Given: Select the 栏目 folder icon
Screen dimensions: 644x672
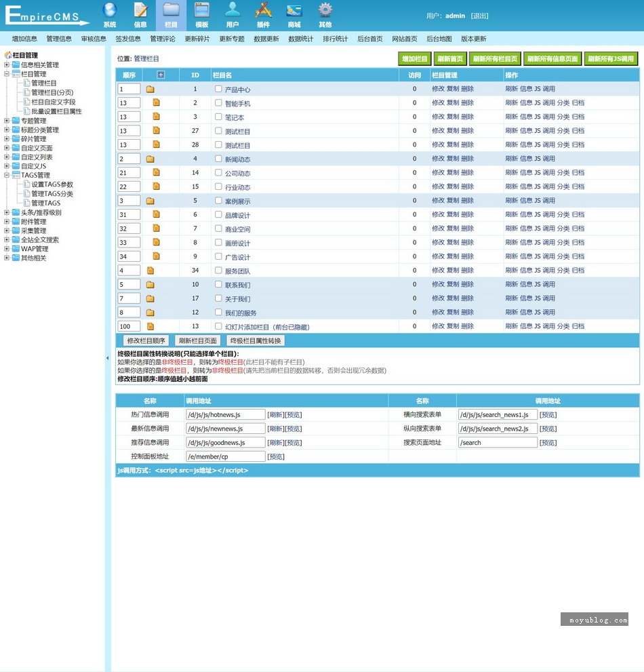Looking at the screenshot, I should (x=171, y=10).
